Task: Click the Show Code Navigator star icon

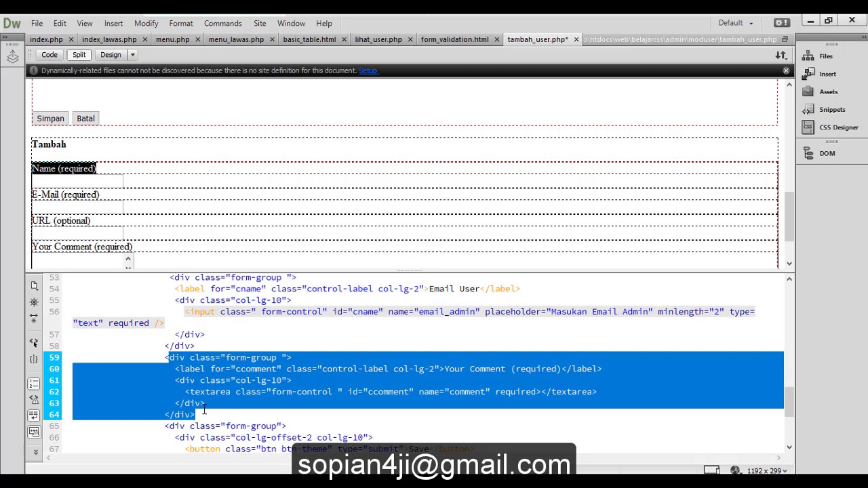Action: [x=34, y=302]
